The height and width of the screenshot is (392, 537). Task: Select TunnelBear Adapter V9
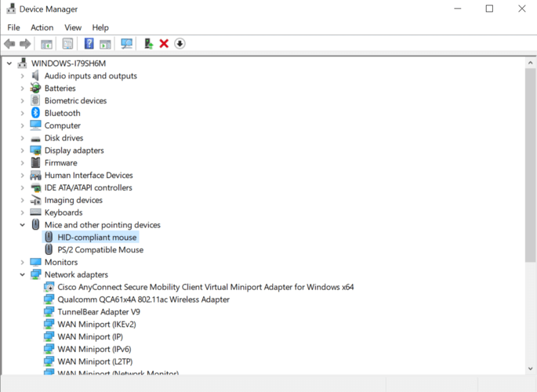pos(99,312)
